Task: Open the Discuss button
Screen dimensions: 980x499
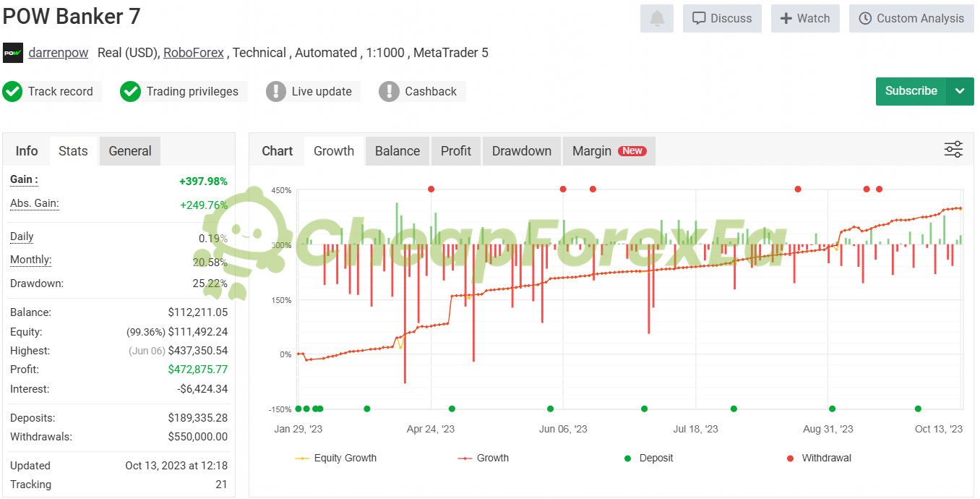Action: (722, 18)
